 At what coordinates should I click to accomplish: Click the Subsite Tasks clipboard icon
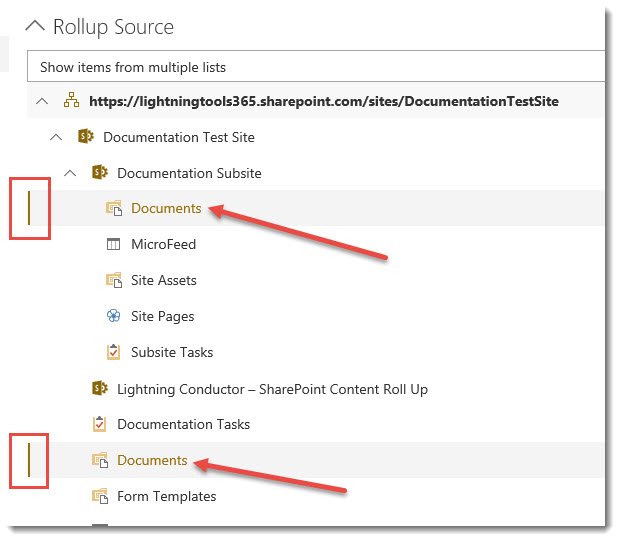click(113, 352)
